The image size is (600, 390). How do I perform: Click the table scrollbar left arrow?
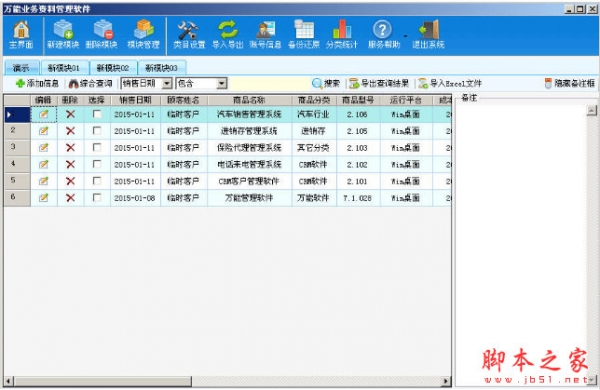click(x=8, y=381)
